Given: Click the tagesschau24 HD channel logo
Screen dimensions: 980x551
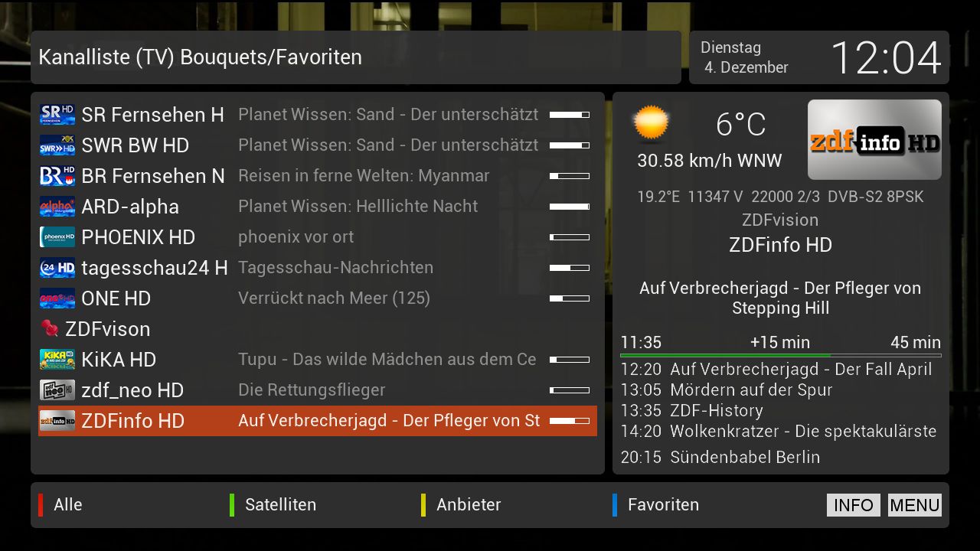Looking at the screenshot, I should tap(57, 268).
